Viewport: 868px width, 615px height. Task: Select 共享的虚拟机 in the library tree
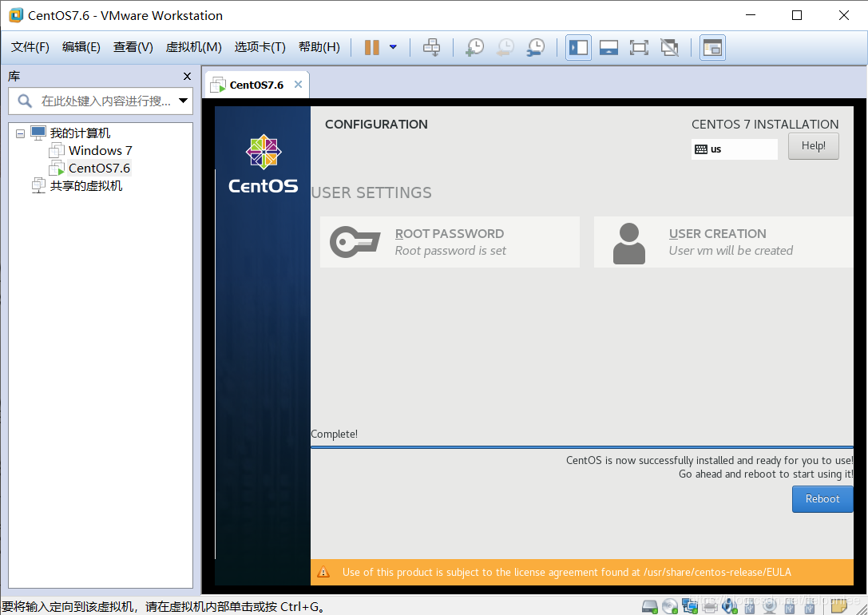click(x=85, y=186)
